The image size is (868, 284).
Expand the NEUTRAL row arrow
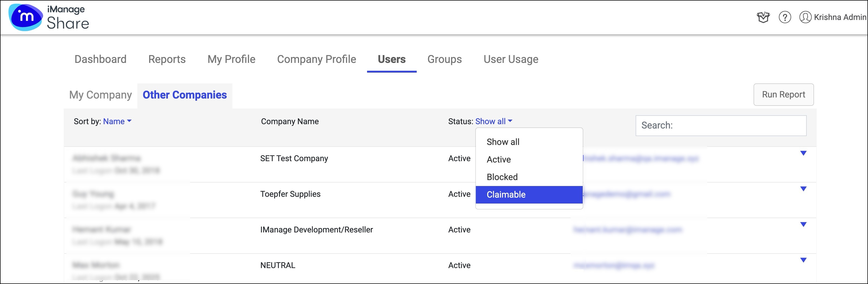click(803, 261)
